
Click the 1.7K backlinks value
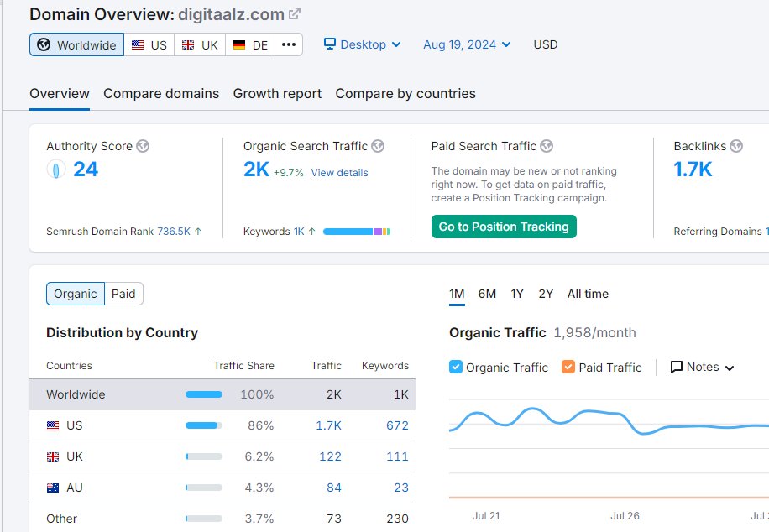coord(693,170)
